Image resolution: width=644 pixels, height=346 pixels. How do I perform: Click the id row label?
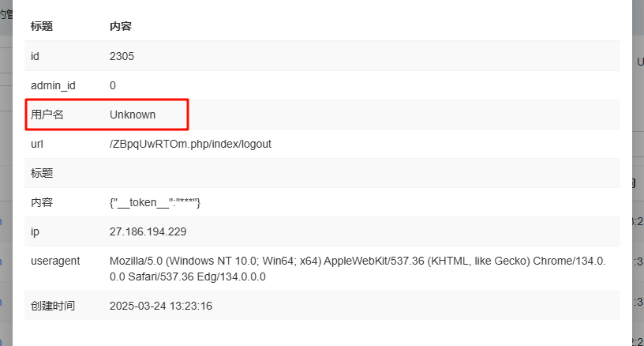click(x=35, y=56)
